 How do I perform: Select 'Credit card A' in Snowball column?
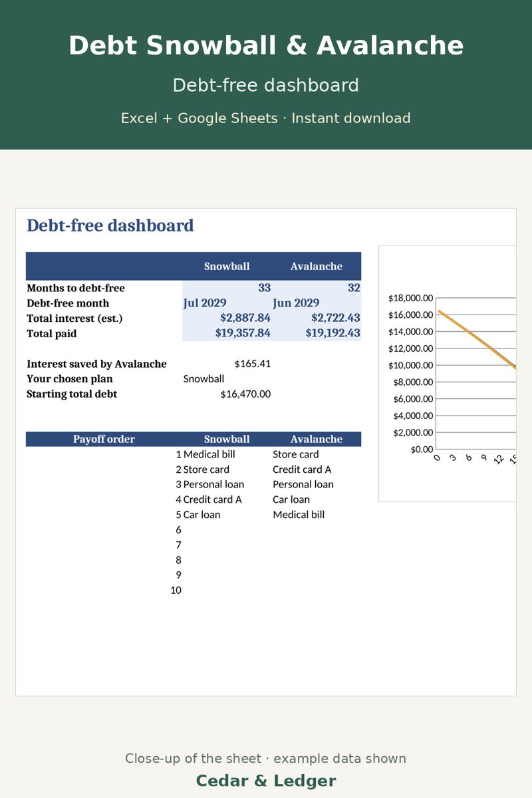(x=213, y=499)
